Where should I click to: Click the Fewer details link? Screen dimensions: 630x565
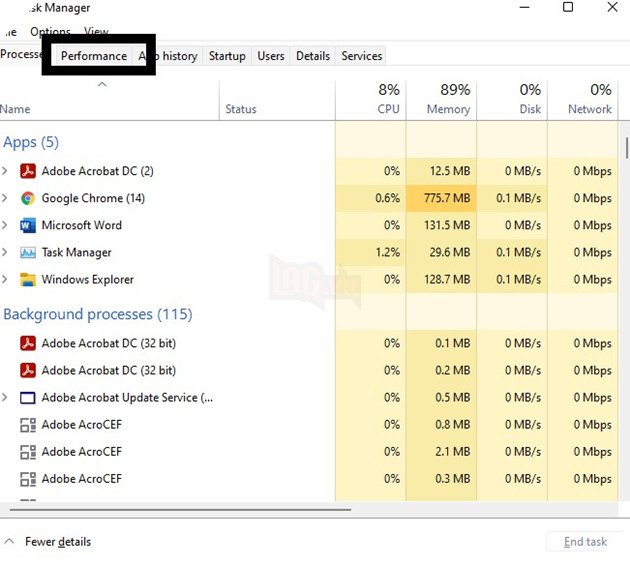pos(58,542)
